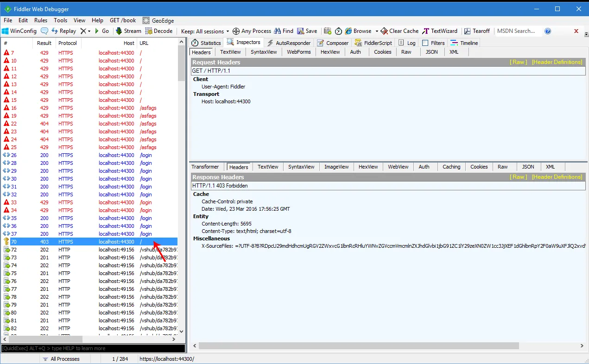Image resolution: width=589 pixels, height=364 pixels.
Task: Click the timer clock icon
Action: (x=339, y=31)
